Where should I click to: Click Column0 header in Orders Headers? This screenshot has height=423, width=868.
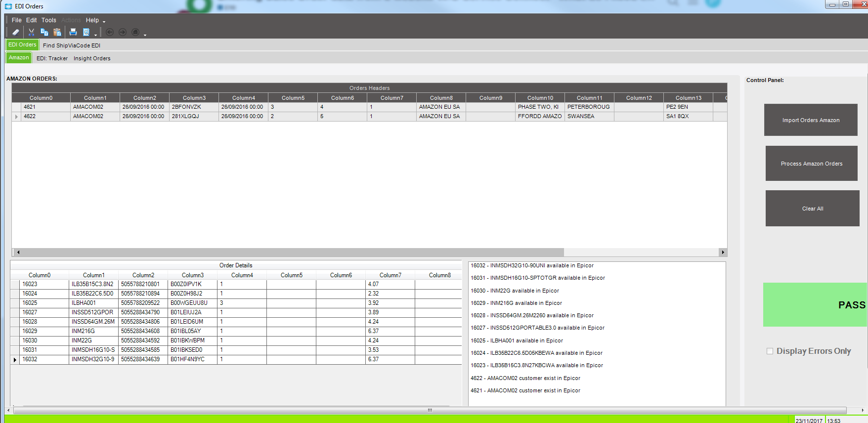pyautogui.click(x=41, y=98)
